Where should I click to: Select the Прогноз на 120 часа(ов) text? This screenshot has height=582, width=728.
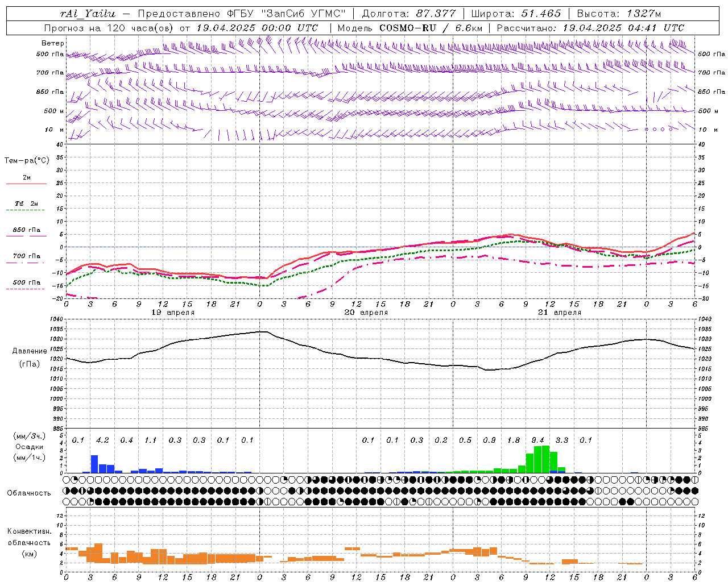coord(109,28)
